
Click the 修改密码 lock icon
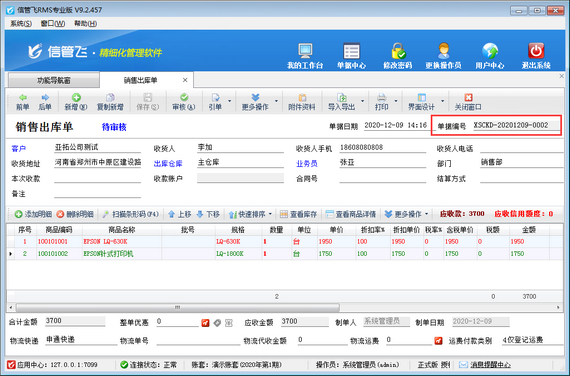[x=398, y=51]
